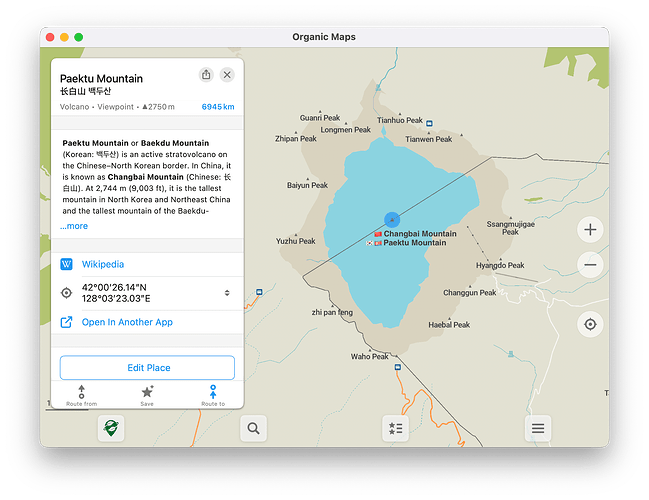Screen dimensions: 649x500
Task: Open the Organic Maps leaf logo button
Action: [x=111, y=428]
